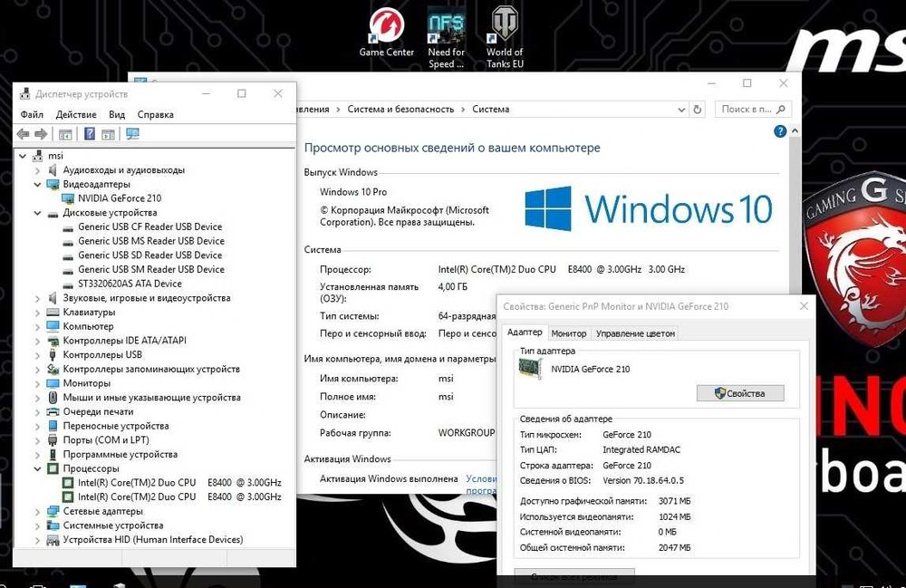Select Порты (COM и LPT) category

(x=106, y=440)
